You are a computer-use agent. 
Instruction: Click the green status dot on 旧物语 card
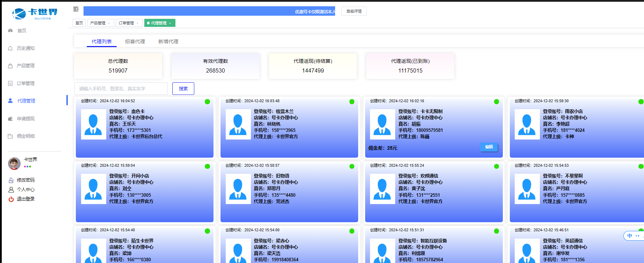[x=352, y=166]
